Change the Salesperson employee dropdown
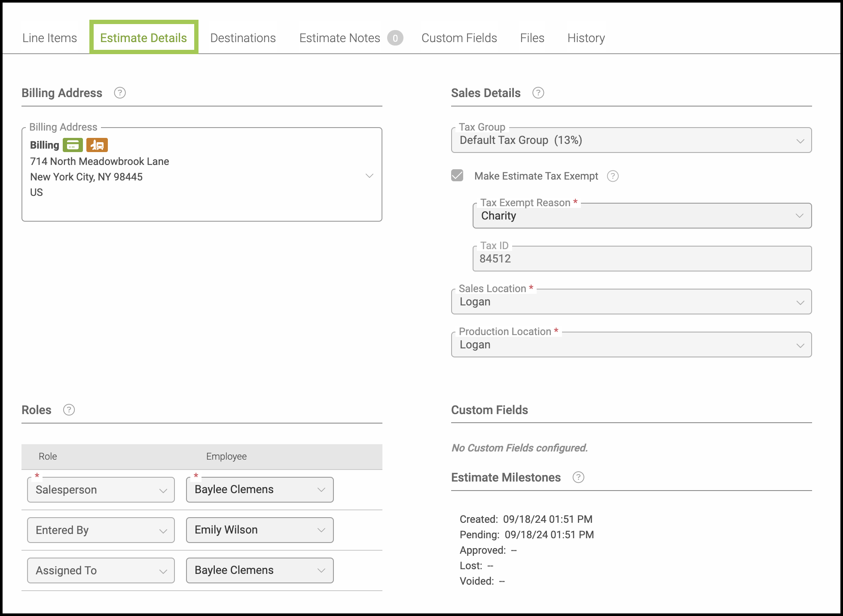The image size is (843, 616). coord(260,490)
